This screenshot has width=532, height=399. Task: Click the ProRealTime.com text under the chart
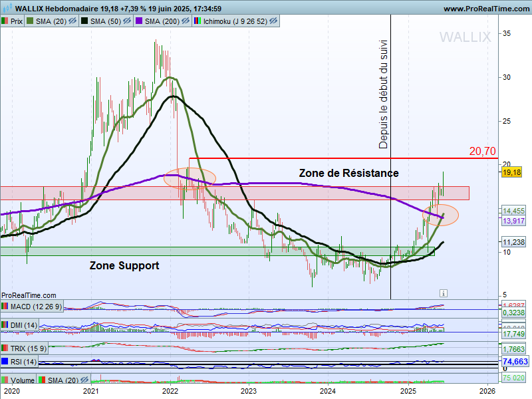coord(29,295)
